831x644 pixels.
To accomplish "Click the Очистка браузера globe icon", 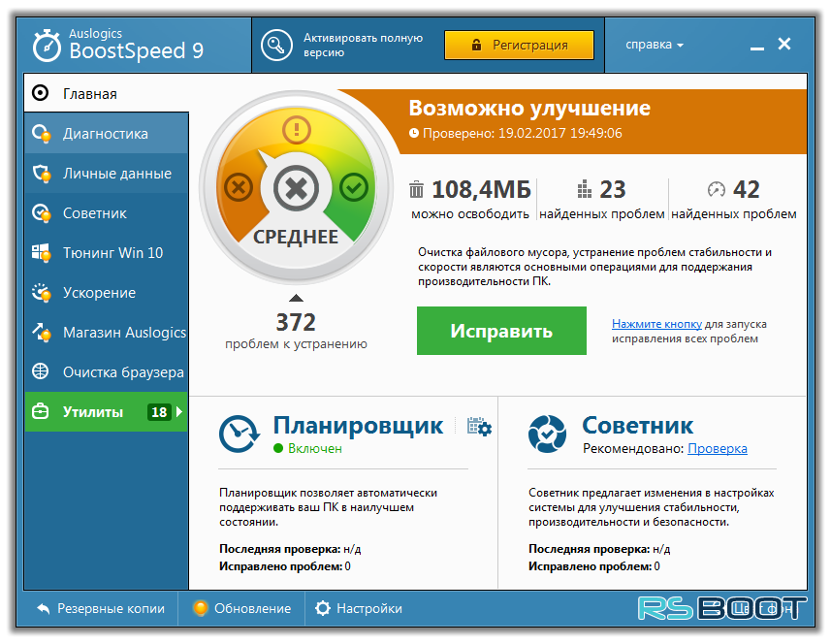I will [41, 371].
